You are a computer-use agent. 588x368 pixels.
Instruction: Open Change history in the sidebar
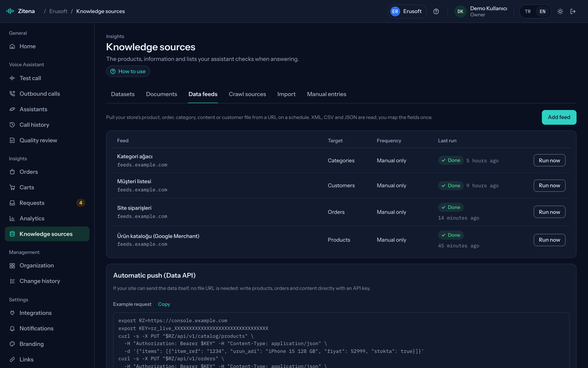(47, 281)
